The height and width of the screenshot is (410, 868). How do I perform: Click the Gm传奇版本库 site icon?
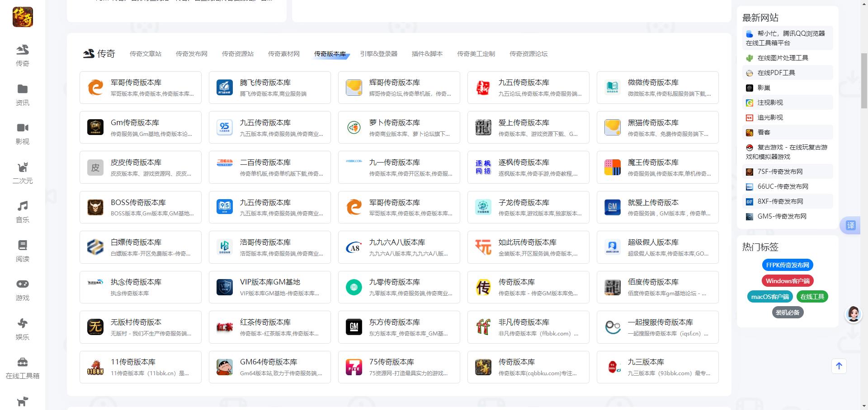coord(95,127)
